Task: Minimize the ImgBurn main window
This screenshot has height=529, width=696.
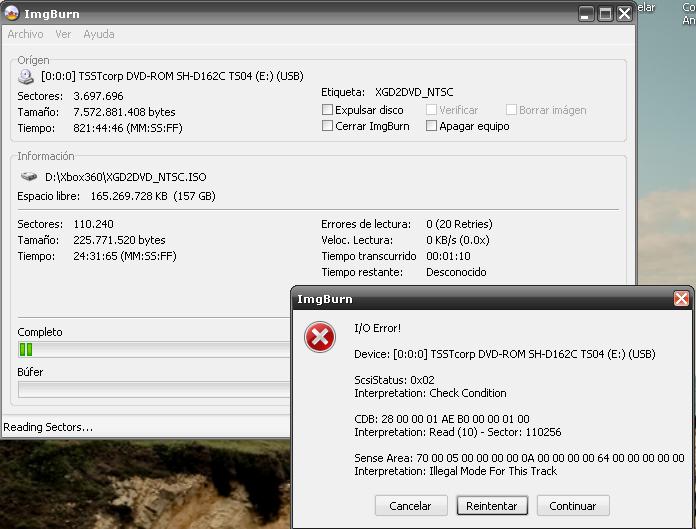Action: click(586, 14)
